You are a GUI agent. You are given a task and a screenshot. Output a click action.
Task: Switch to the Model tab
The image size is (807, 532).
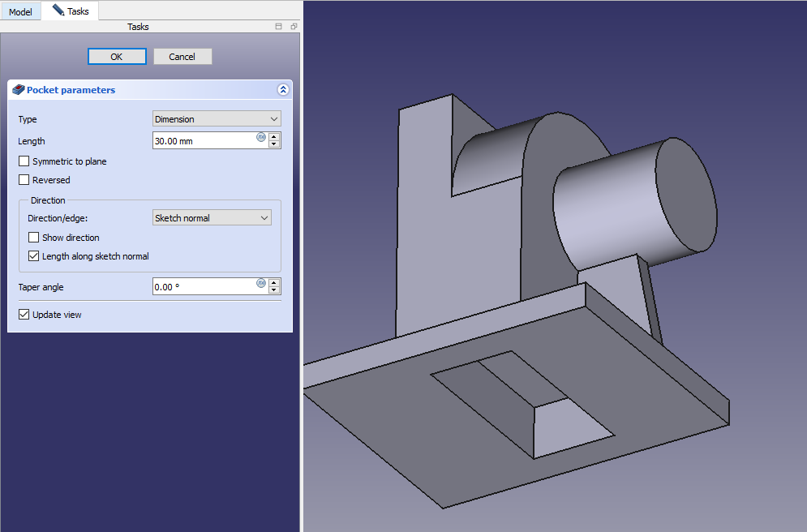tap(20, 12)
